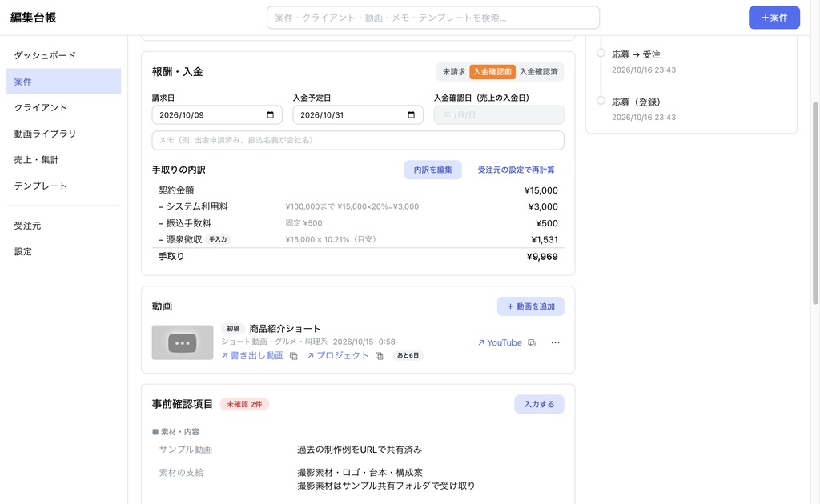820x504 pixels.
Task: Click the 編集台帳 app title
Action: [x=33, y=18]
